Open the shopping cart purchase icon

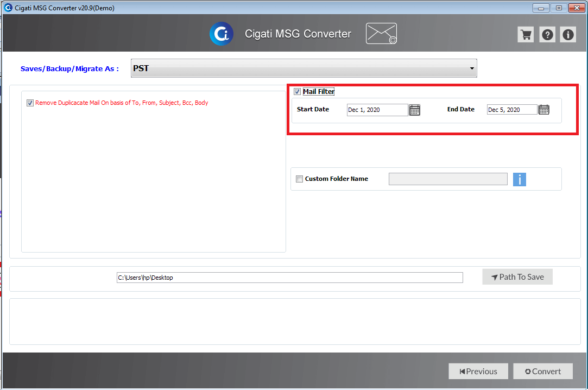pos(526,35)
